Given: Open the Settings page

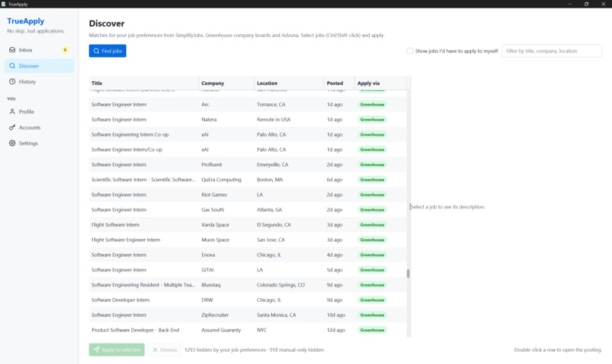Looking at the screenshot, I should point(39,143).
